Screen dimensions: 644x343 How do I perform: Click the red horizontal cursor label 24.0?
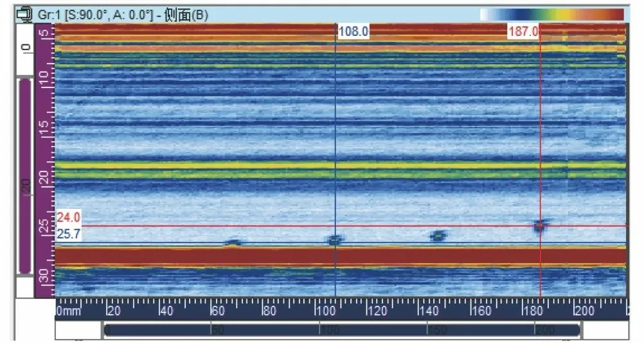tap(68, 218)
